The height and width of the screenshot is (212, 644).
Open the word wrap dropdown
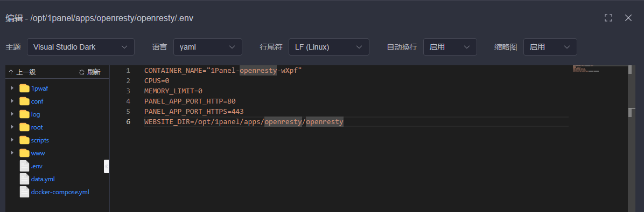coord(450,47)
